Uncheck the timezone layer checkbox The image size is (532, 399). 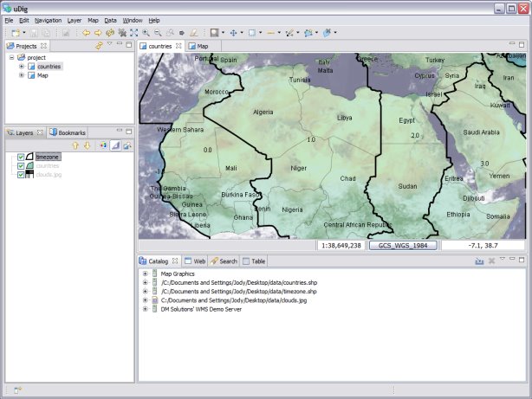pos(21,157)
